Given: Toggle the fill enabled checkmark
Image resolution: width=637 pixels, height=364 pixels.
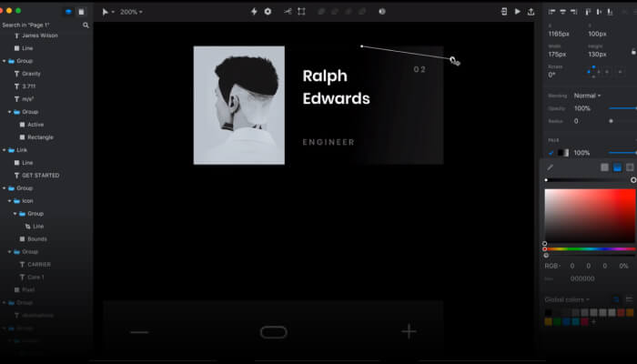Looking at the screenshot, I should point(551,153).
